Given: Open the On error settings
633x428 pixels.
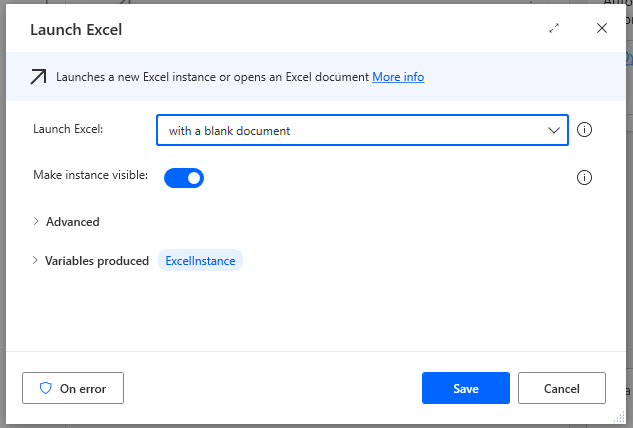Looking at the screenshot, I should pyautogui.click(x=72, y=388).
